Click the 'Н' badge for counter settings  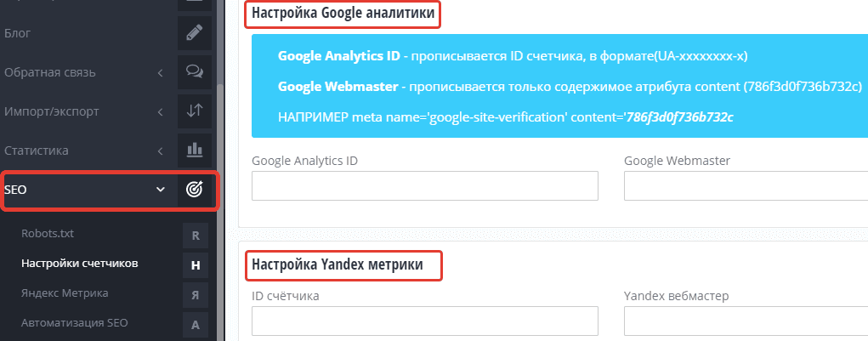click(x=195, y=264)
